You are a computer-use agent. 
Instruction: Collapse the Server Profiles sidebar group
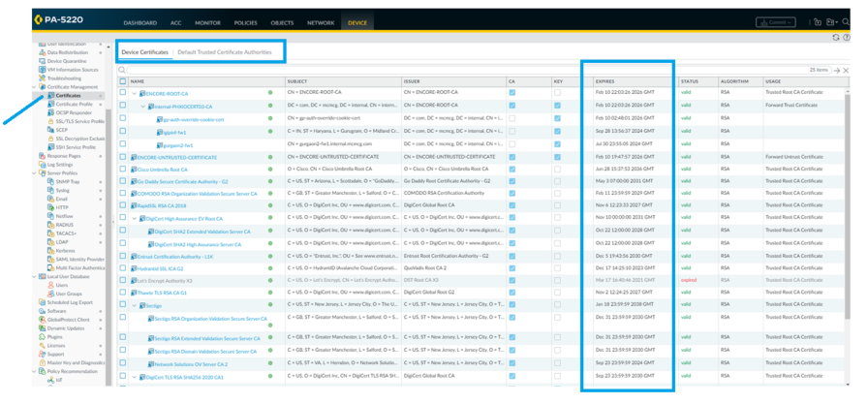click(x=36, y=173)
